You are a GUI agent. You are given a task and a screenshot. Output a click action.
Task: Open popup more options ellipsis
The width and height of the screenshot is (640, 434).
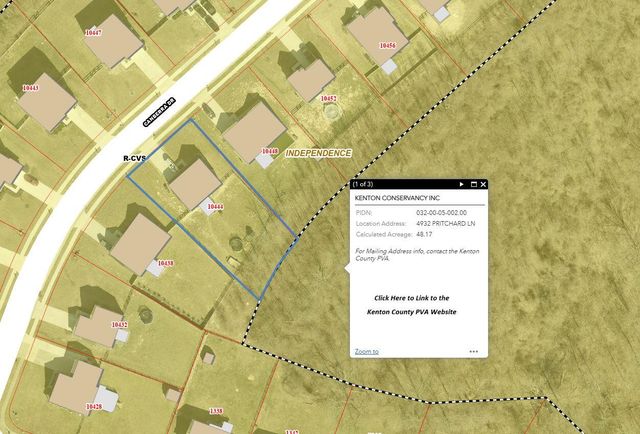tap(474, 352)
